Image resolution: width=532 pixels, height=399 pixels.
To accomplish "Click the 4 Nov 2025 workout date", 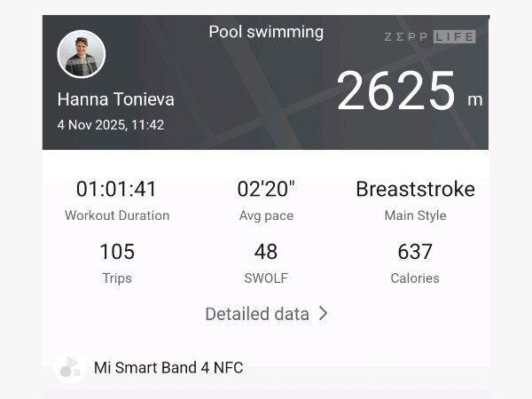I will pos(111,125).
